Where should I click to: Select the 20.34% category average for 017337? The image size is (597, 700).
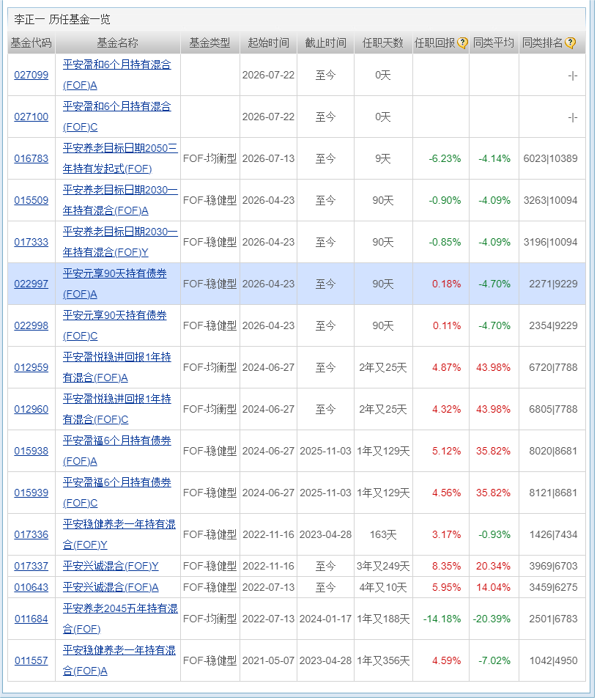point(493,566)
